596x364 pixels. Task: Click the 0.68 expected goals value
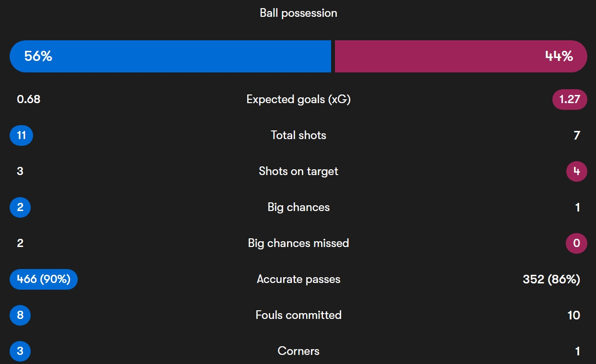[29, 99]
